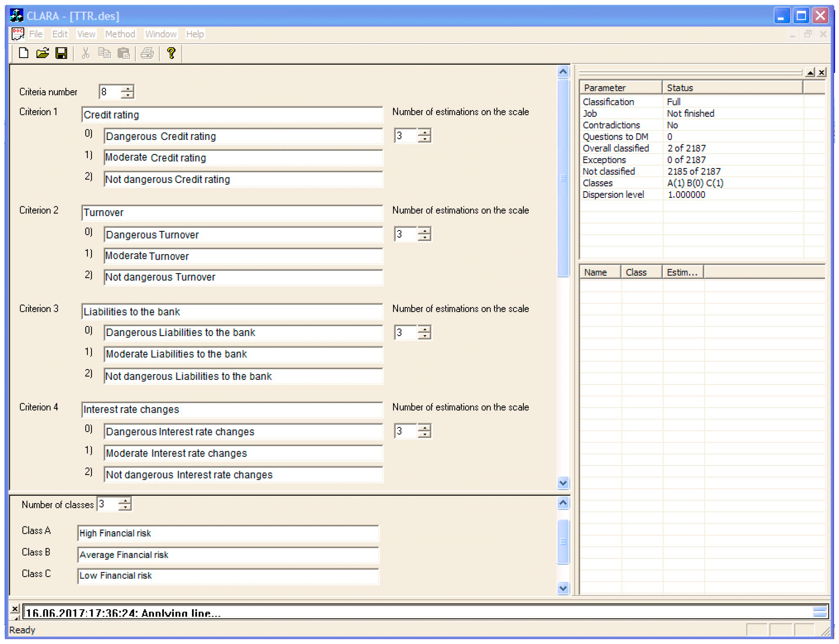Open the Method menu
Viewport: 839px width, 644px height.
tap(120, 34)
